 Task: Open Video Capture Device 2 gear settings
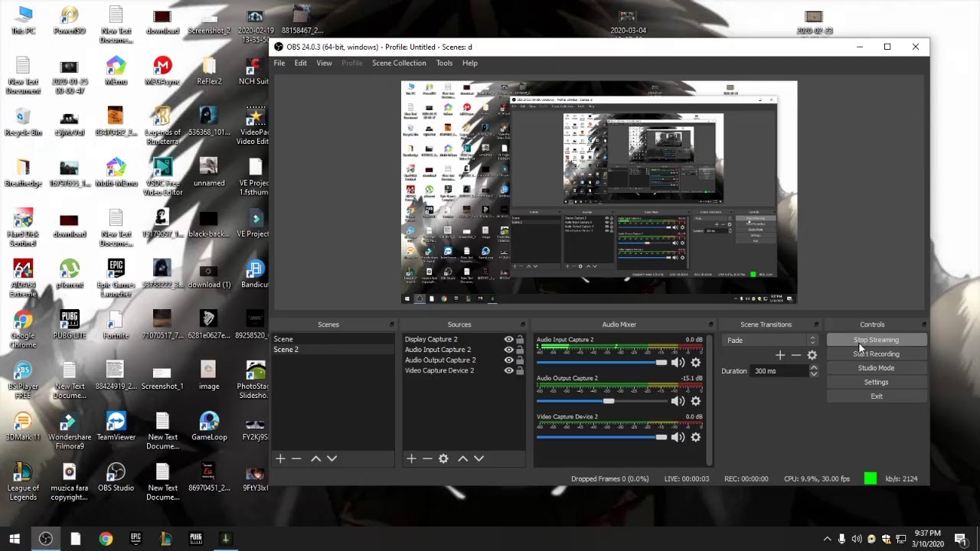tap(695, 437)
